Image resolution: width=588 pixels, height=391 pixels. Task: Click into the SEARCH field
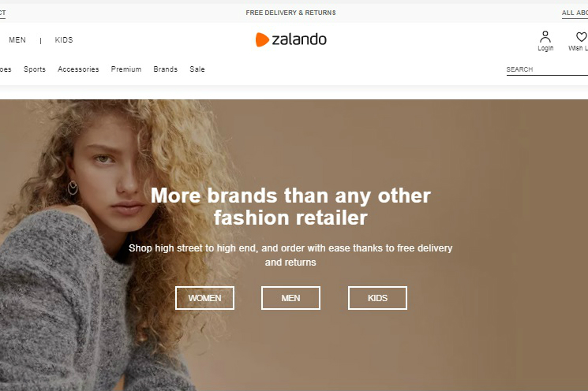(x=547, y=69)
